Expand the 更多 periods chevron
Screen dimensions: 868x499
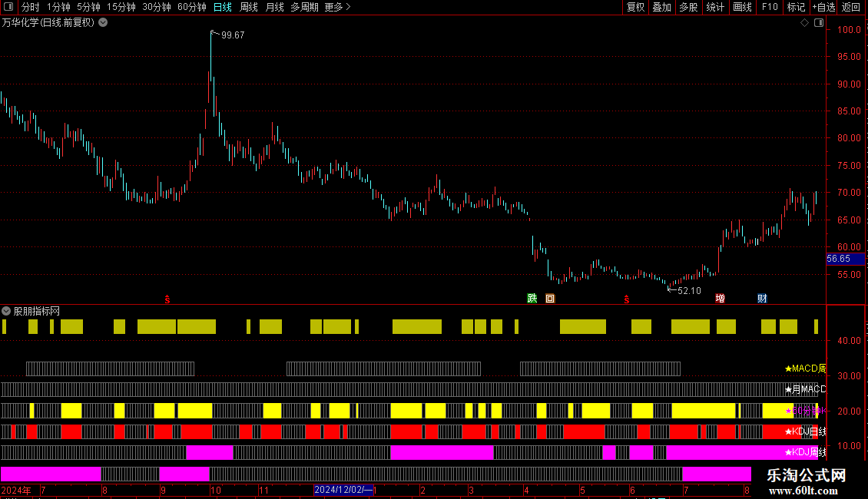coord(348,7)
